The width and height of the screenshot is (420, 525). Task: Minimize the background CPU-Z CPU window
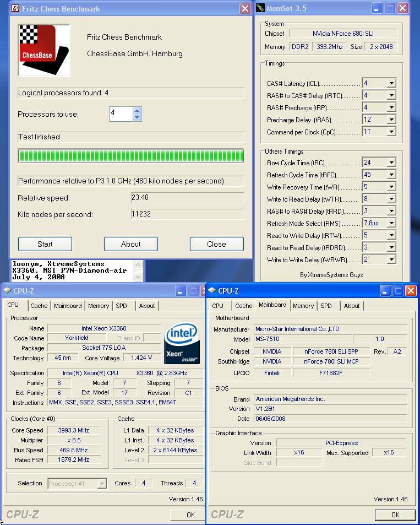(181, 291)
